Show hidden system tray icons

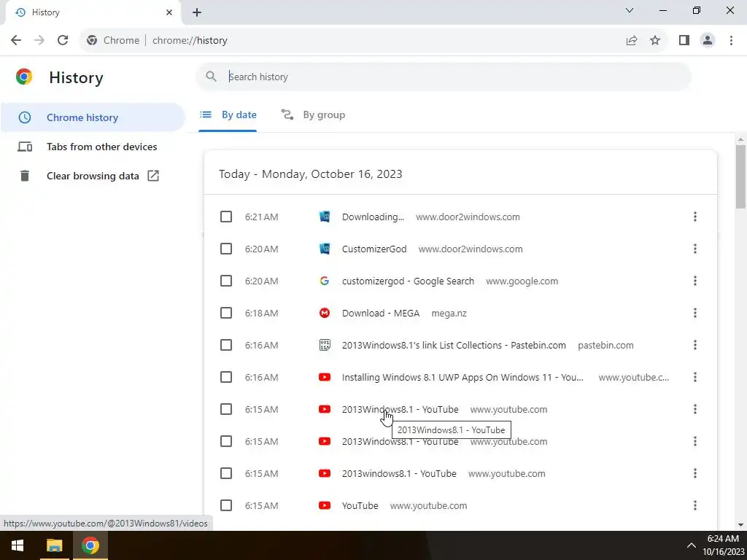tap(692, 545)
